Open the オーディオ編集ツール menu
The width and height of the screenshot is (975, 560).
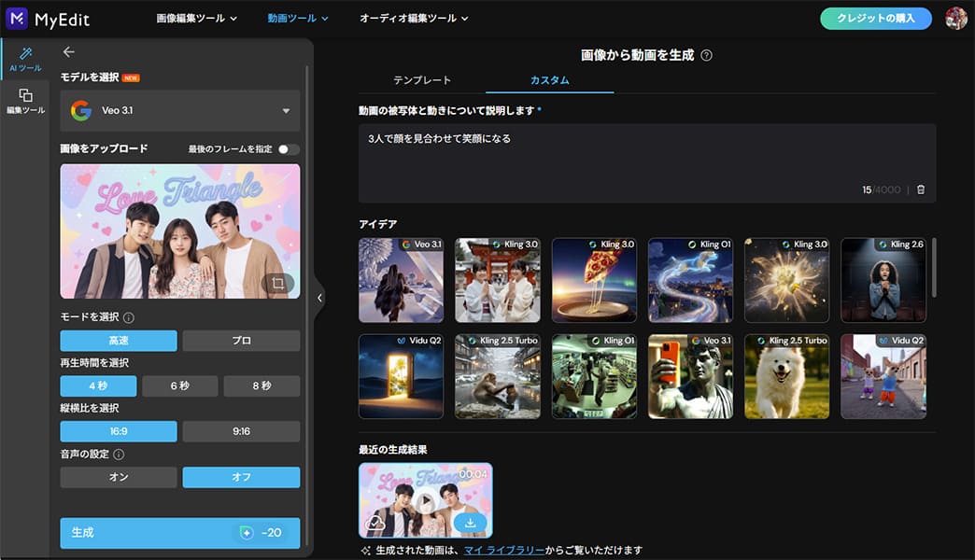click(414, 19)
